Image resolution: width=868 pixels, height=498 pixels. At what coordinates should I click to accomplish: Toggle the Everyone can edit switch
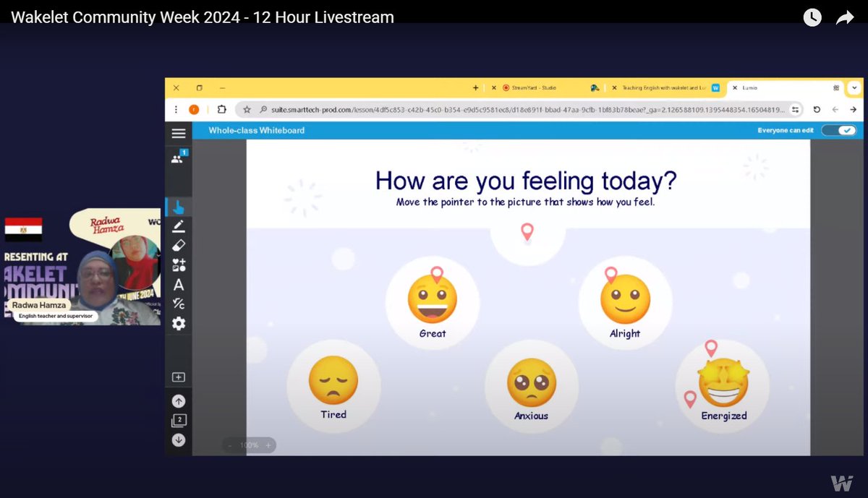[x=839, y=130]
